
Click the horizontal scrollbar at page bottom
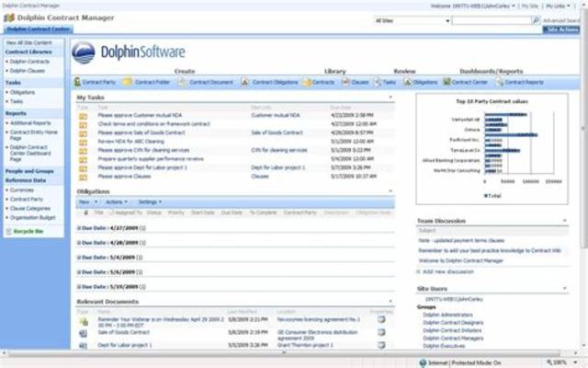click(x=284, y=353)
